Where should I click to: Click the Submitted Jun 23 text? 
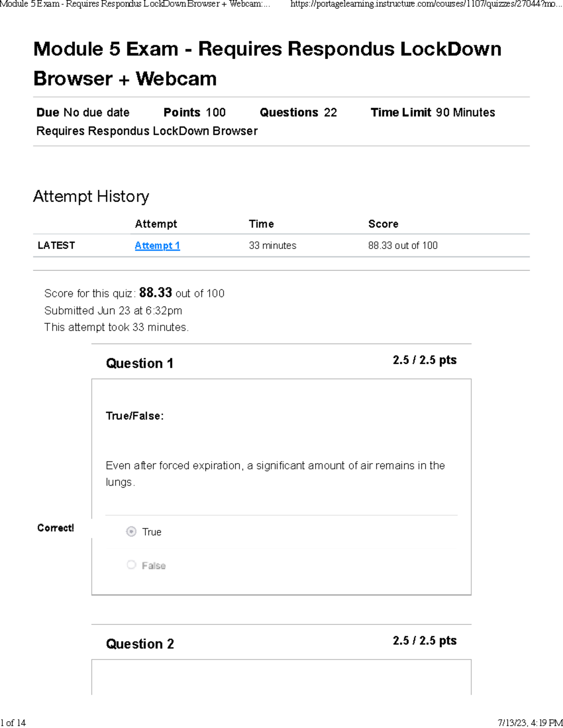point(113,311)
